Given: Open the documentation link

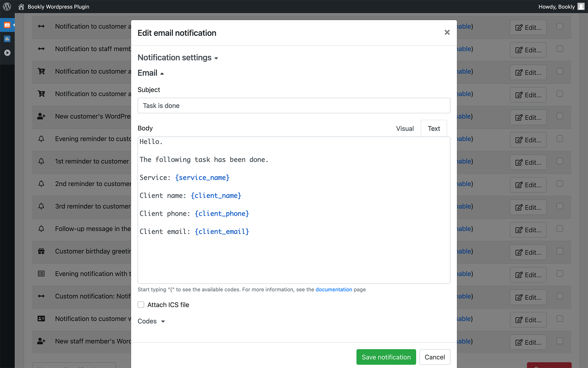Looking at the screenshot, I should tap(334, 289).
